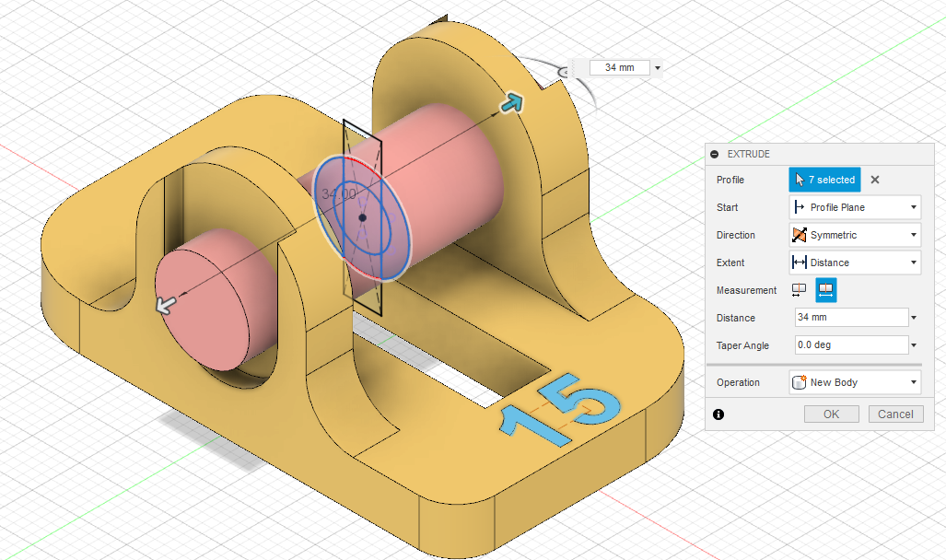Select the half length measurement icon

pos(799,290)
